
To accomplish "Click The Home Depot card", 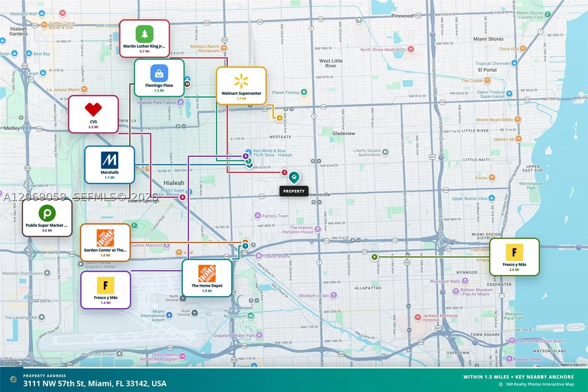I will (207, 278).
